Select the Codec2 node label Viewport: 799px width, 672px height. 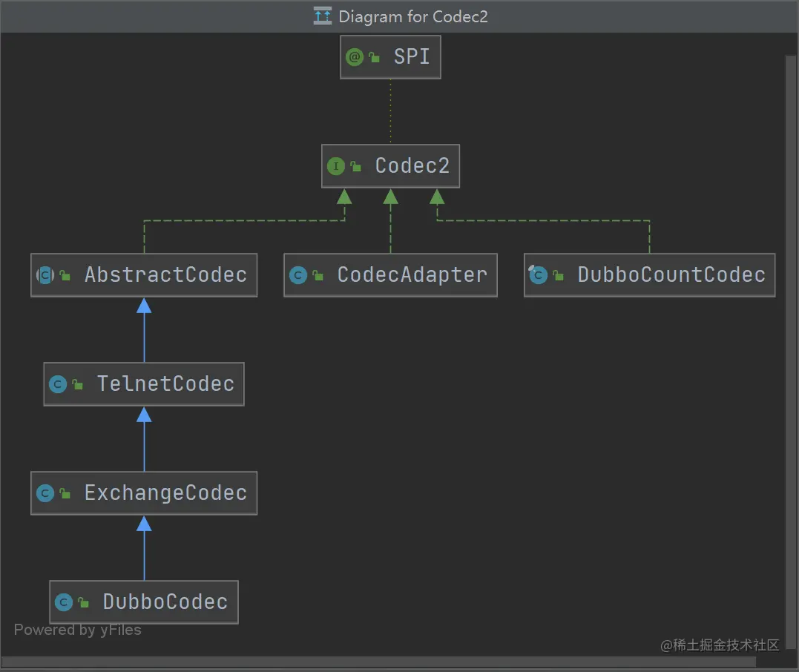412,166
